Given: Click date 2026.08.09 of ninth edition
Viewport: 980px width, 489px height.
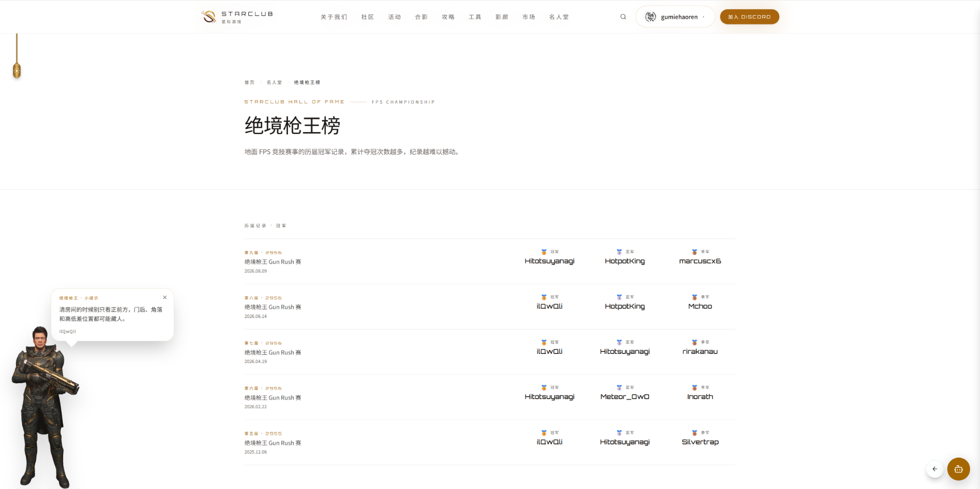Looking at the screenshot, I should pyautogui.click(x=256, y=271).
